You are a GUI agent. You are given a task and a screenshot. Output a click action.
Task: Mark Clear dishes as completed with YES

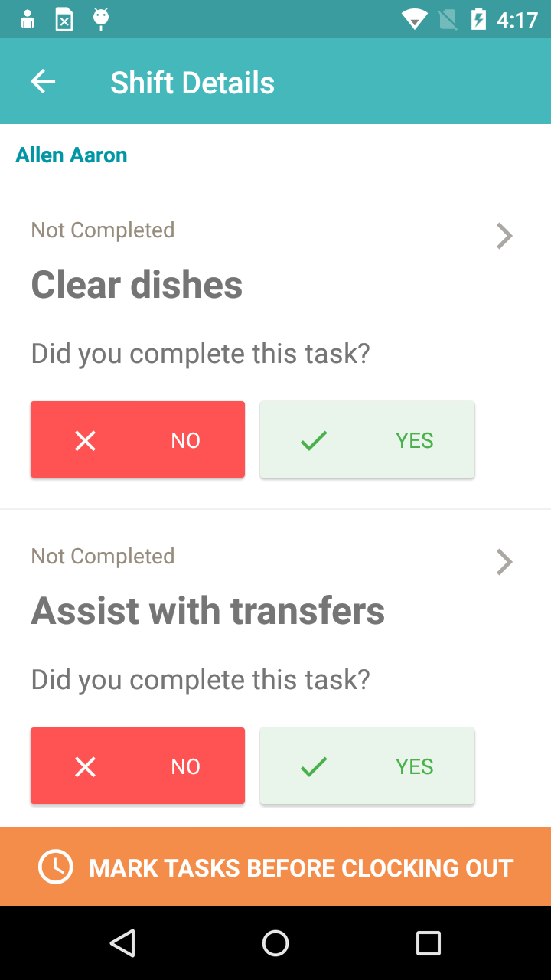click(367, 439)
